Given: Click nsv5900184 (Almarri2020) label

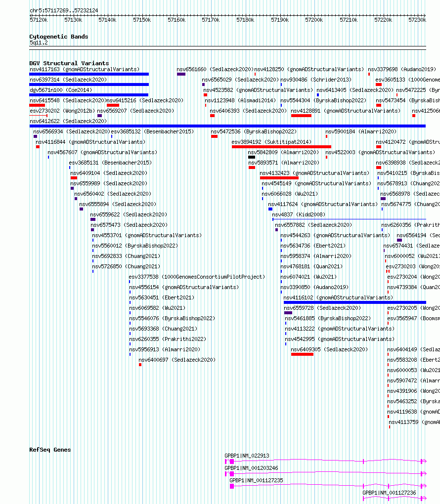Looking at the screenshot, I should (x=361, y=131).
